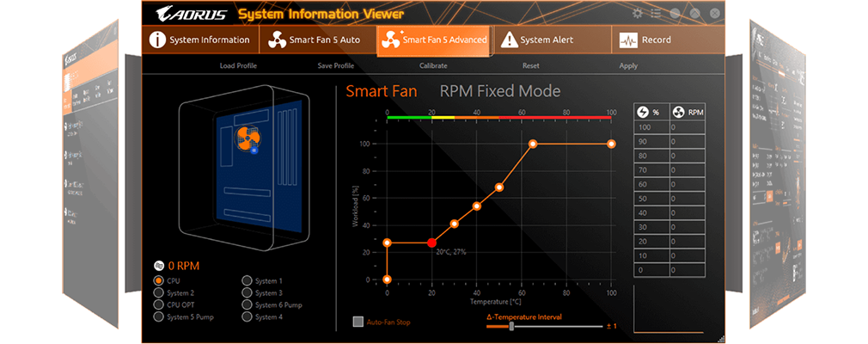The image size is (868, 344).
Task: Click the ± 1 interval value
Action: click(611, 326)
